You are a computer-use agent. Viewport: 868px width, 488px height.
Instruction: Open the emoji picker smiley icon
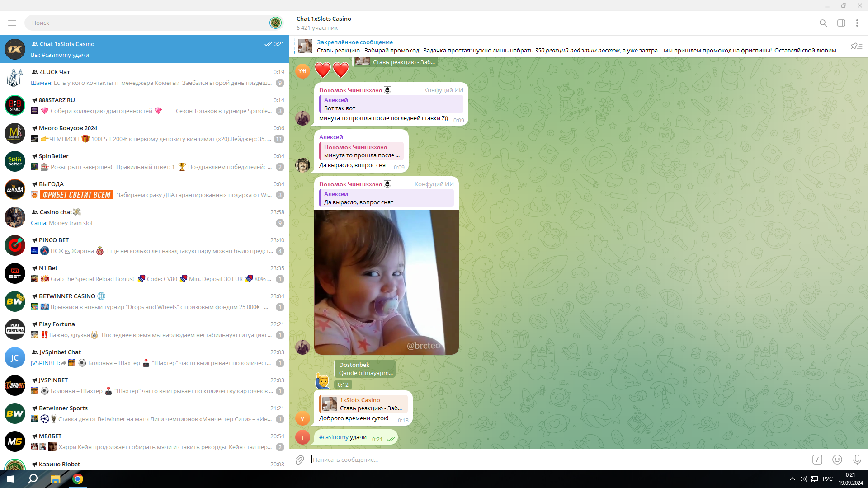pos(837,460)
